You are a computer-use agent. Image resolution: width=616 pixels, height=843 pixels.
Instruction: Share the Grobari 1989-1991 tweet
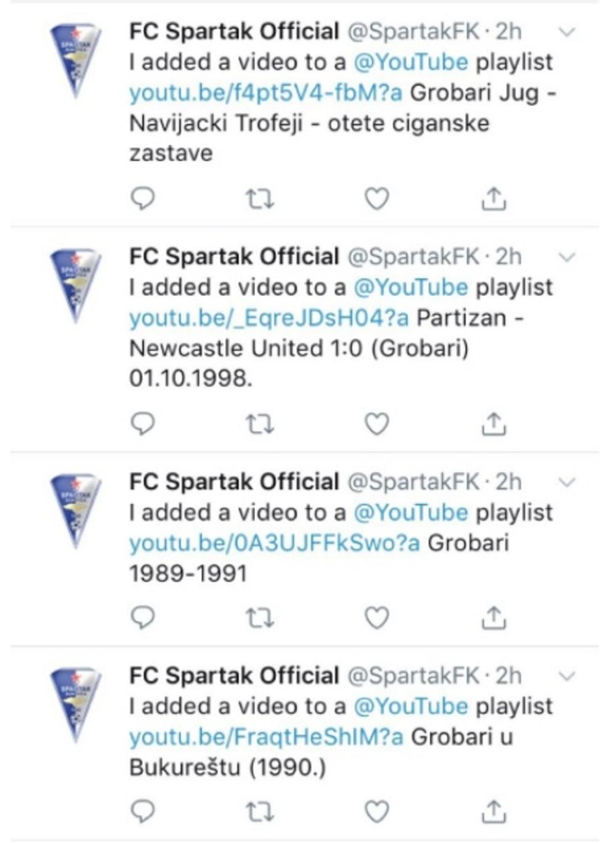pyautogui.click(x=492, y=614)
